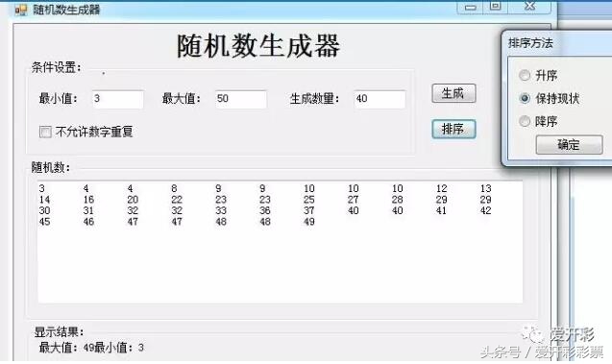Focus the 最小值 input field
612x364 pixels.
(118, 99)
